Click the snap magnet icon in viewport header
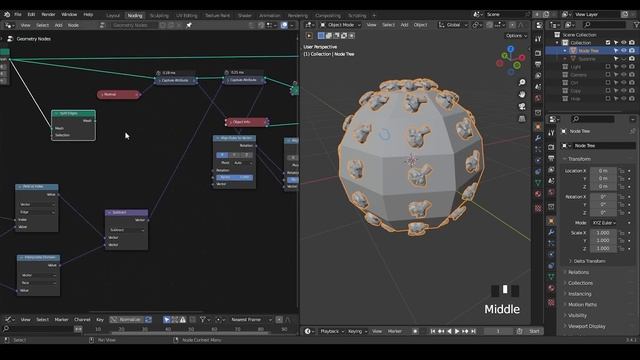Screen dimensions: 640x360 click(x=489, y=25)
